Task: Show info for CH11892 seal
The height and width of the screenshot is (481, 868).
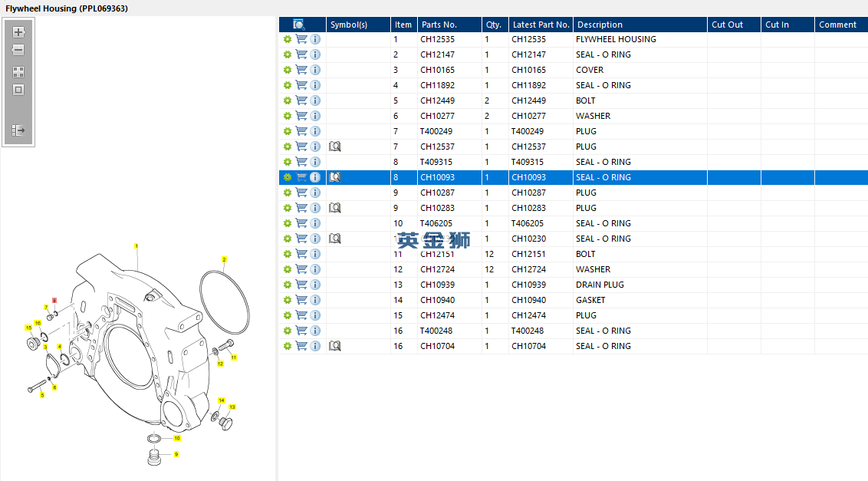Action: tap(315, 85)
